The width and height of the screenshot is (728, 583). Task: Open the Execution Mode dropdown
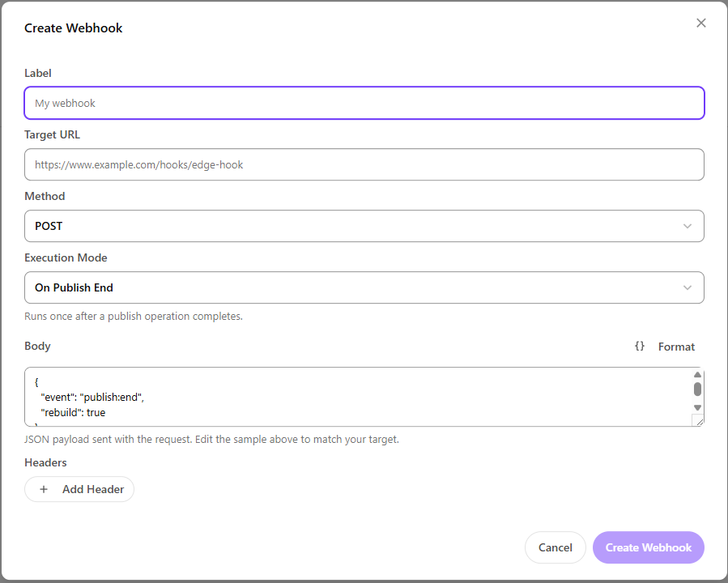click(x=364, y=287)
